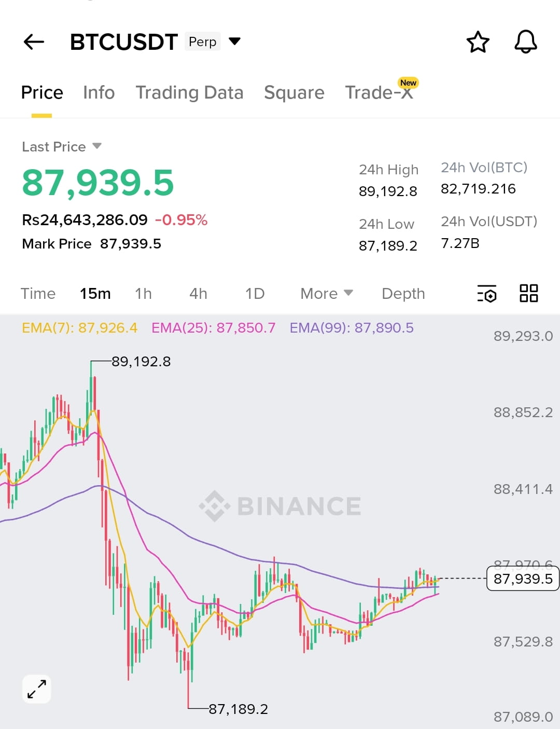Viewport: 560px width, 729px height.
Task: Select the EMA(7) indicator label
Action: (x=79, y=328)
